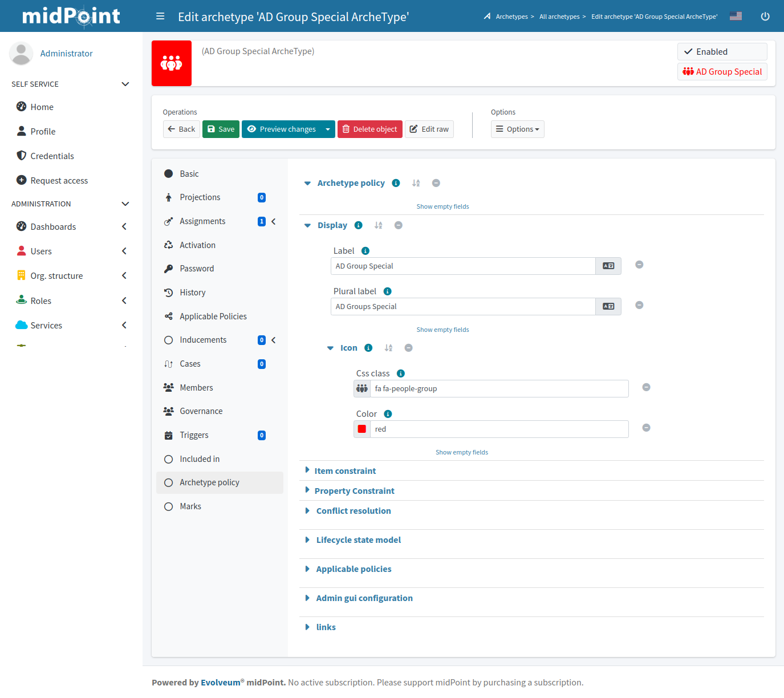Remove the Label value
Screen dimensions: 784x698
(x=639, y=265)
